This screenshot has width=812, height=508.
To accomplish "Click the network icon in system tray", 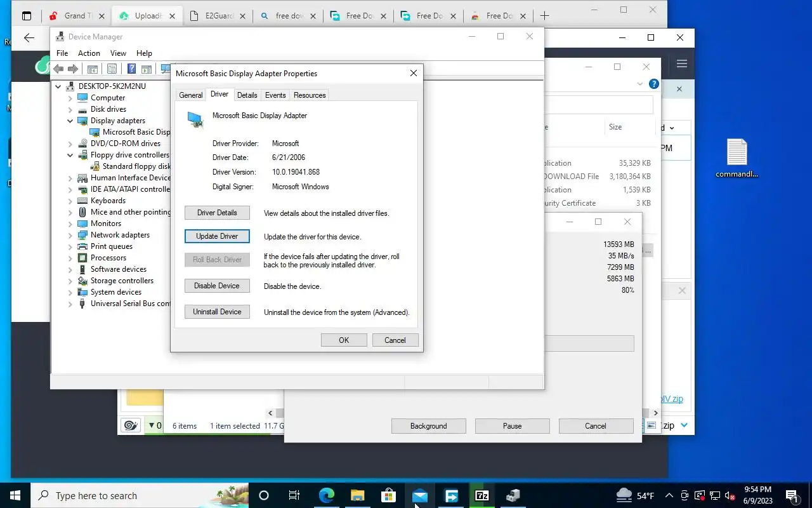I will (715, 495).
